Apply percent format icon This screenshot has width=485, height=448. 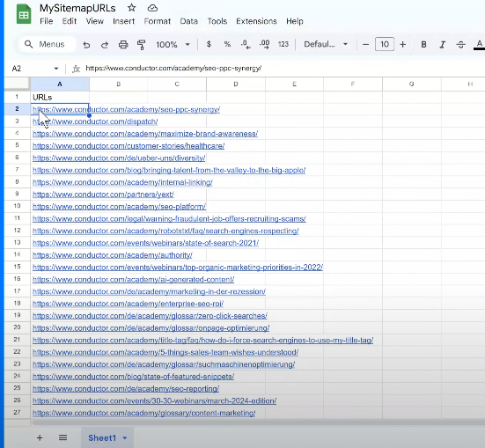(227, 44)
